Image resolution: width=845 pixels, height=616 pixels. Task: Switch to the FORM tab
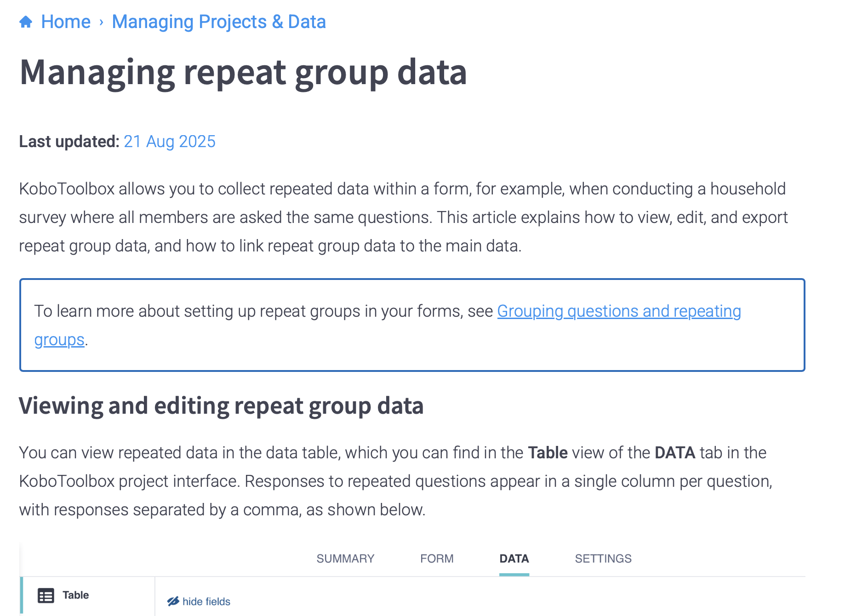437,559
